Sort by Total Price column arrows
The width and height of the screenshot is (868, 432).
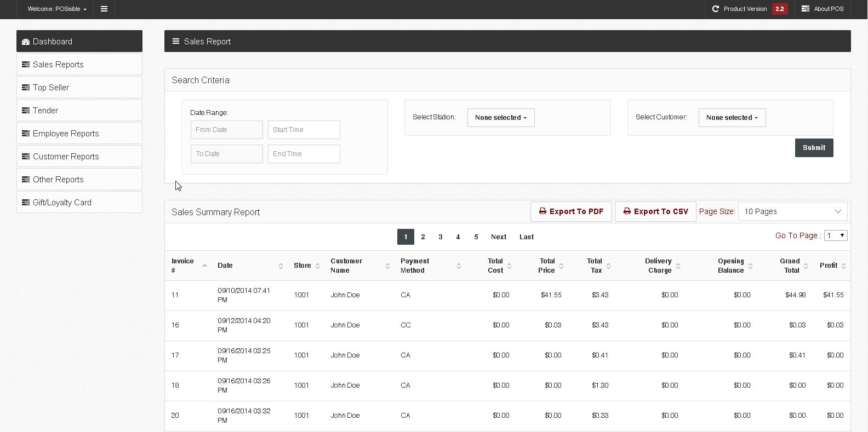click(x=561, y=266)
